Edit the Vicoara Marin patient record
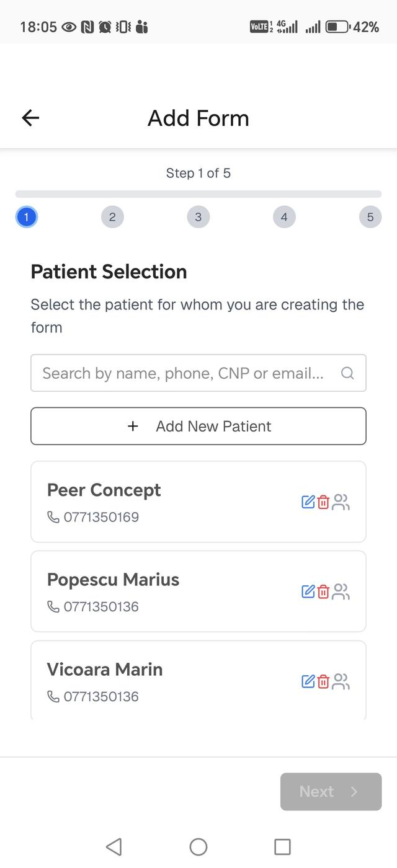This screenshot has width=397, height=868. point(308,682)
